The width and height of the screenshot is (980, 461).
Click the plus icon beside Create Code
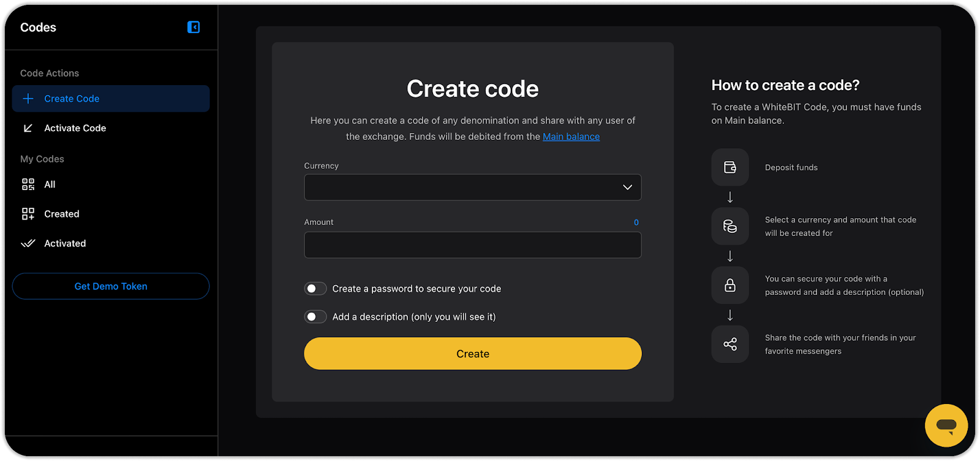coord(28,99)
